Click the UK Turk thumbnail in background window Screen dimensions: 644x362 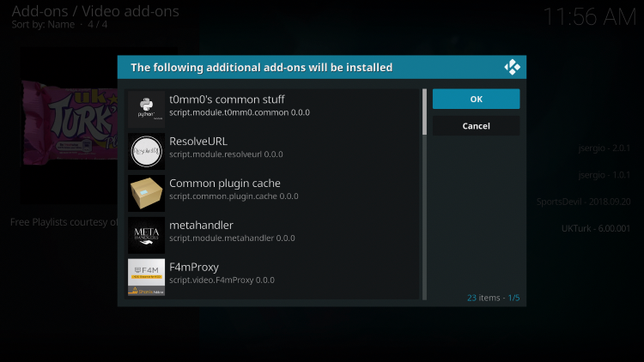click(70, 124)
